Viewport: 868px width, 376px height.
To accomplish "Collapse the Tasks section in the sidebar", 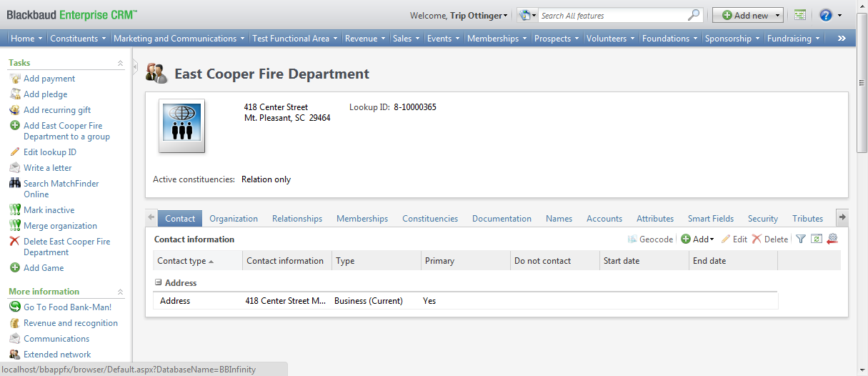I will [120, 64].
